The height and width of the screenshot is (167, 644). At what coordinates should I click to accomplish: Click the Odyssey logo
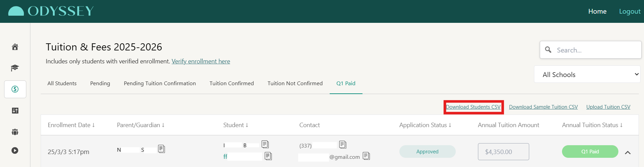pyautogui.click(x=51, y=11)
